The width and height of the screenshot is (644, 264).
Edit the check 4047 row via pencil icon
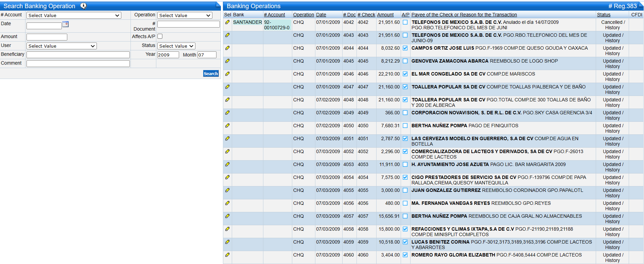tap(227, 87)
